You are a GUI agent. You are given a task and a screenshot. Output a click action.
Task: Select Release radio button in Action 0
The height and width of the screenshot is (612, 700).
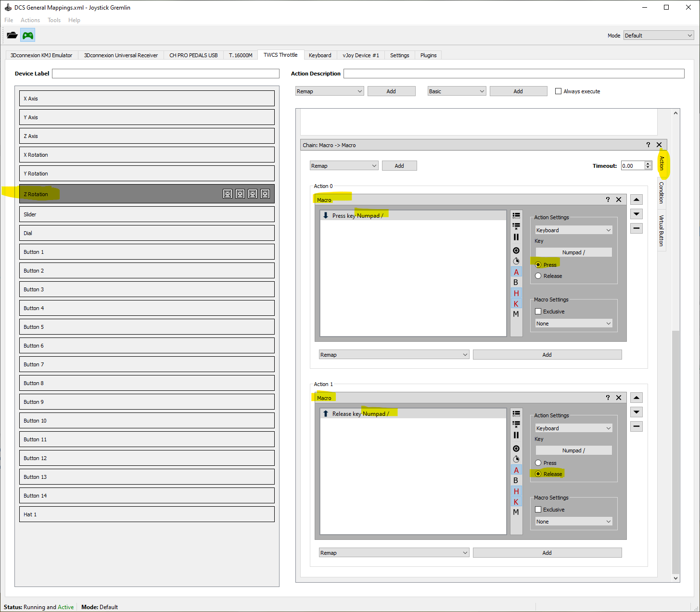(538, 276)
